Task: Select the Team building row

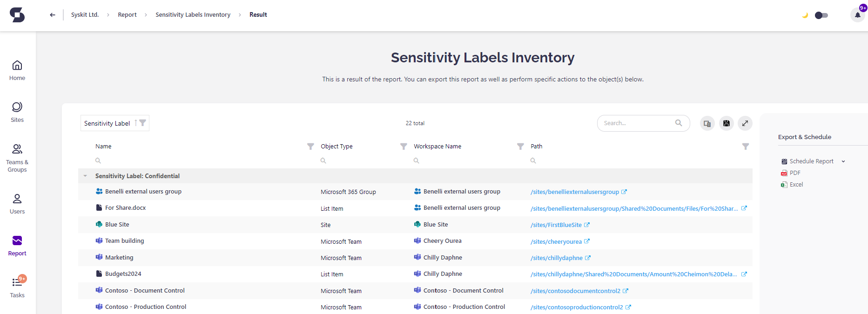Action: [415, 241]
